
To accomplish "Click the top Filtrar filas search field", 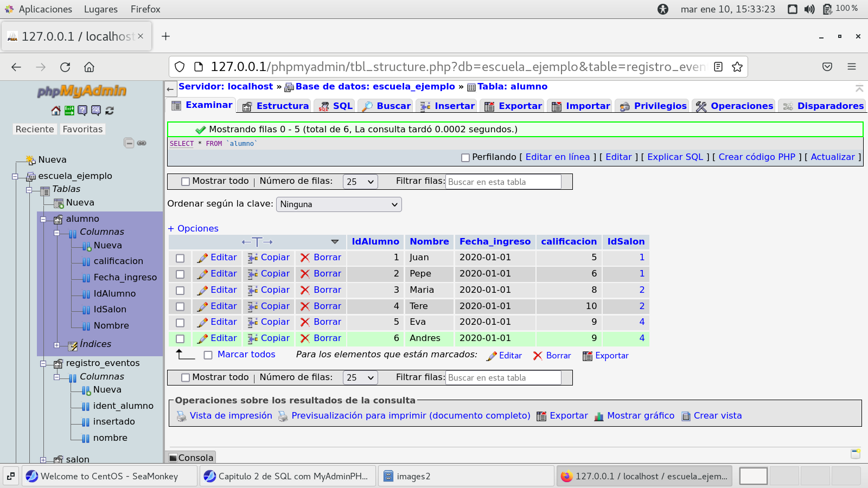I will tap(503, 182).
